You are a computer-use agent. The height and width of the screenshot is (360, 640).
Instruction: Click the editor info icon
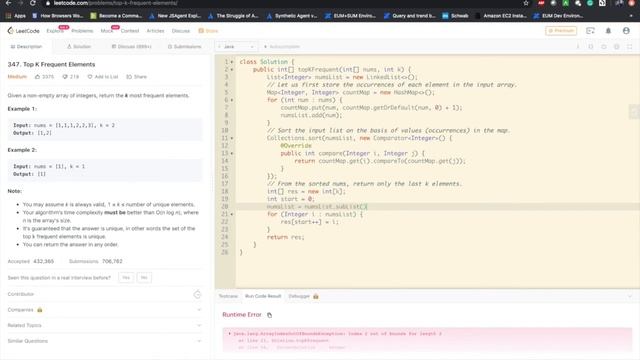[578, 47]
